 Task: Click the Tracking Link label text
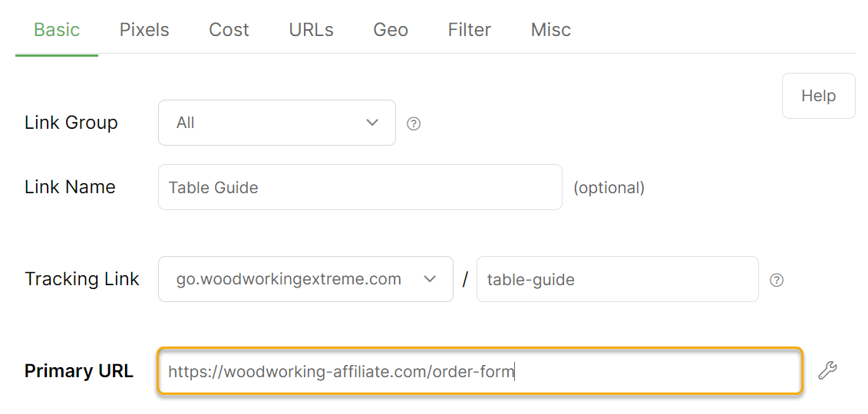click(82, 279)
